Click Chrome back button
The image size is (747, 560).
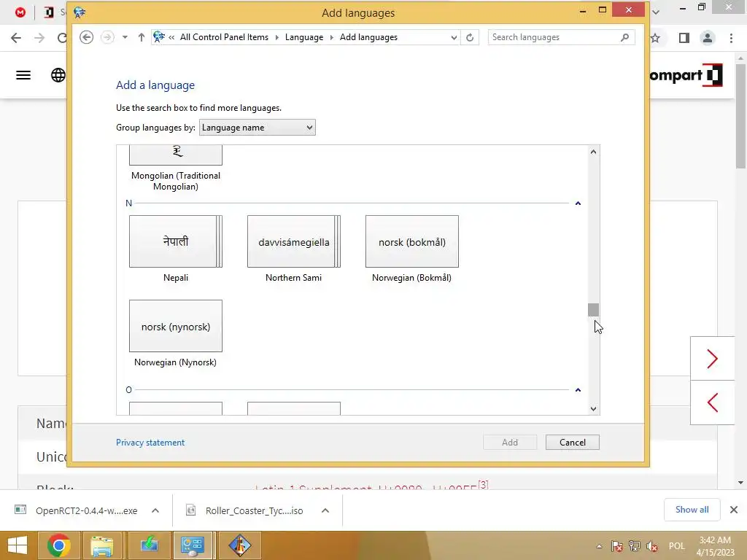coord(16,38)
